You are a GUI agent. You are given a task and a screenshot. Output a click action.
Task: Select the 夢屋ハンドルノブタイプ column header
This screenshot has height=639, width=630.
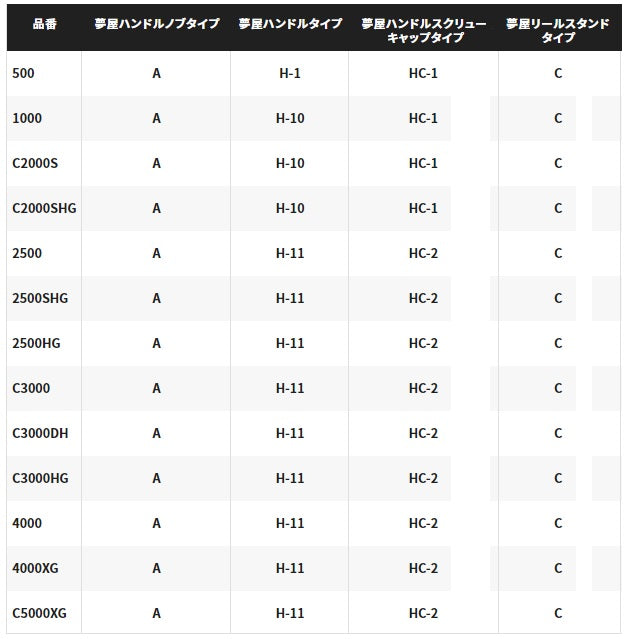coord(156,23)
